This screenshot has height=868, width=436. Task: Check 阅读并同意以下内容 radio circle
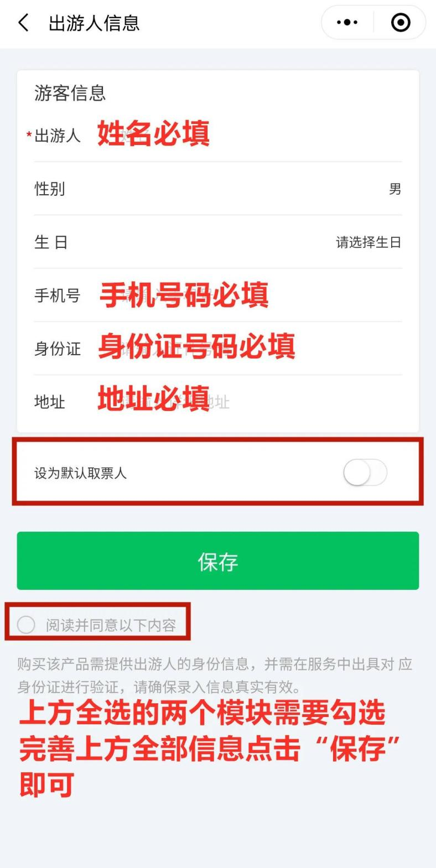point(26,625)
